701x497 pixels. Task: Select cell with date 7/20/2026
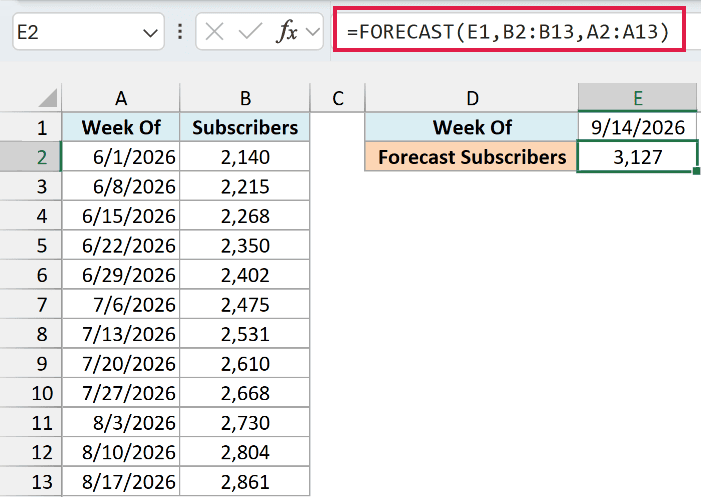click(x=121, y=363)
